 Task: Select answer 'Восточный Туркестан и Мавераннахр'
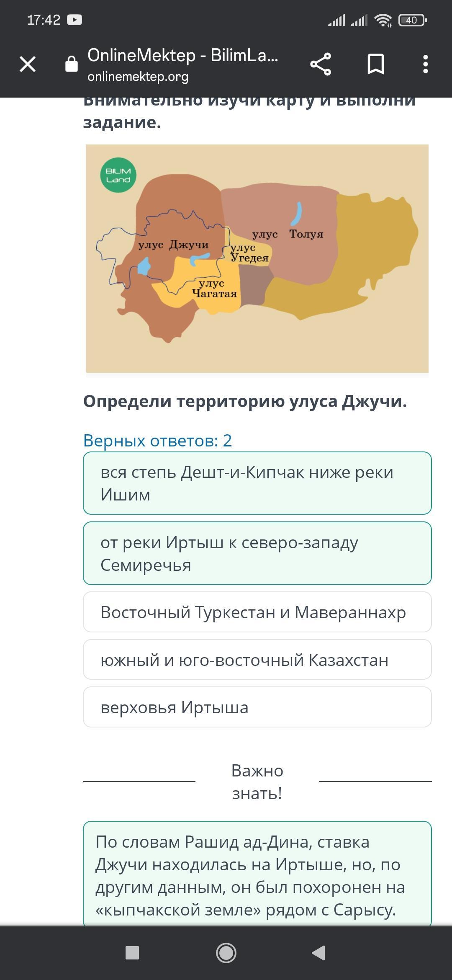tap(257, 612)
